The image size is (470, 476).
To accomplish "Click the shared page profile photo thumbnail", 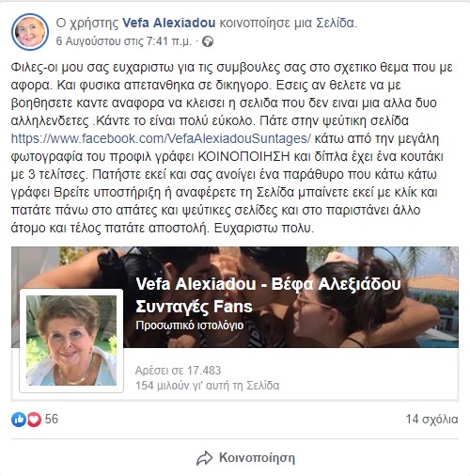I will click(x=71, y=341).
